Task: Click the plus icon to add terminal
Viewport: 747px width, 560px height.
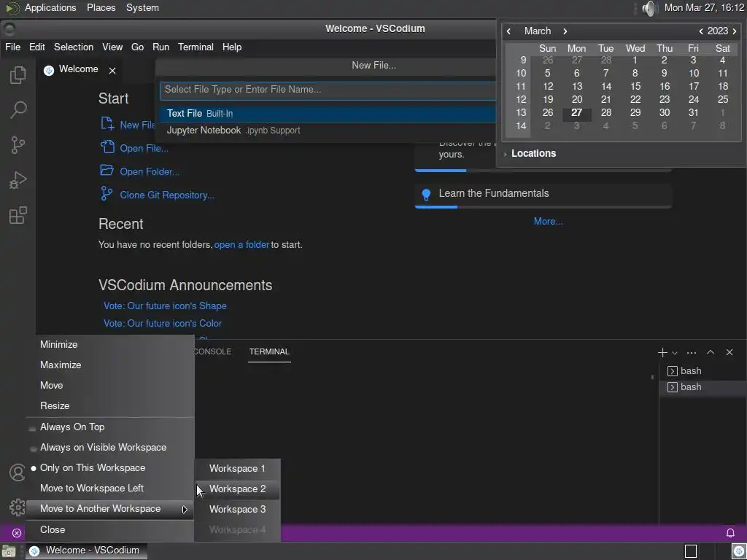Action: (x=662, y=352)
